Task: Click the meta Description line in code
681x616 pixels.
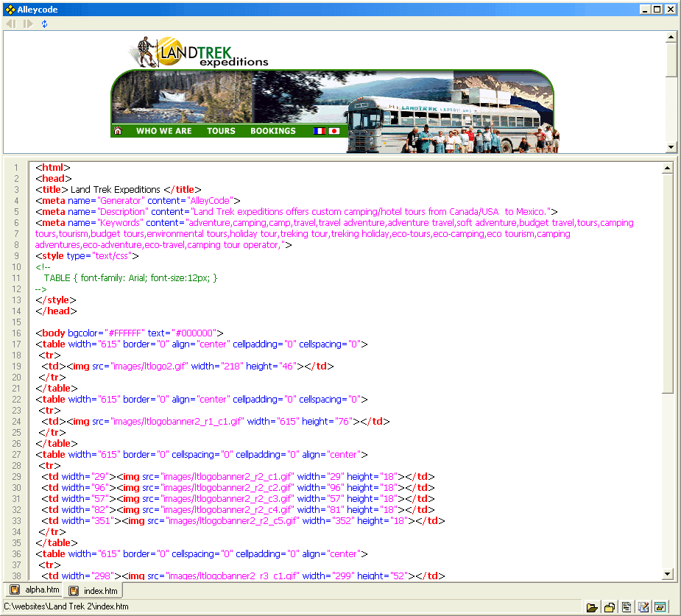Action: pyautogui.click(x=297, y=212)
